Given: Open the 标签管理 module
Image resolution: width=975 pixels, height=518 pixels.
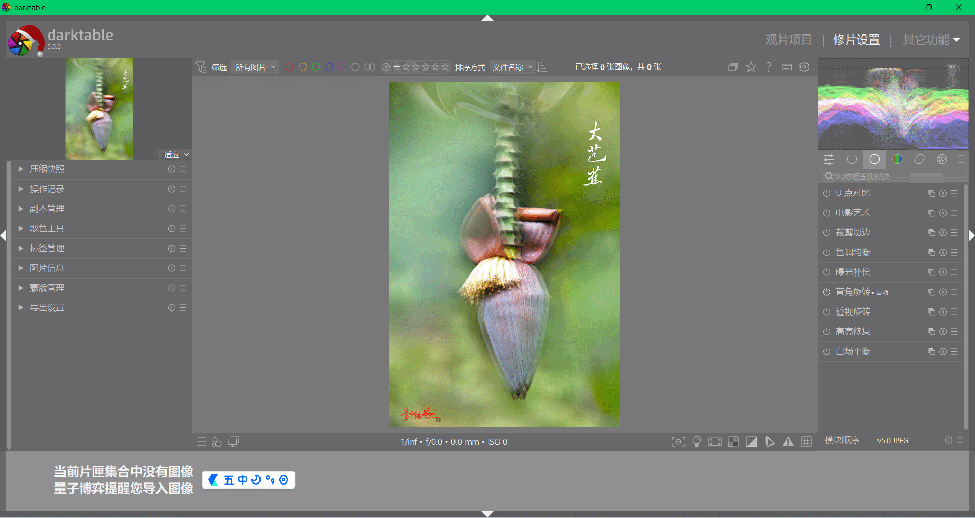Looking at the screenshot, I should tap(46, 248).
